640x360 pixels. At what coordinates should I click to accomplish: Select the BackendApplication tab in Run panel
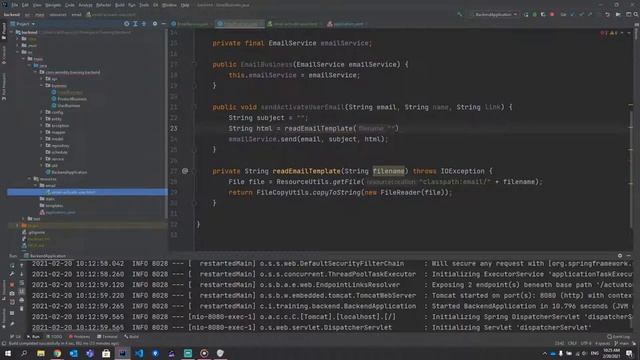[44, 256]
